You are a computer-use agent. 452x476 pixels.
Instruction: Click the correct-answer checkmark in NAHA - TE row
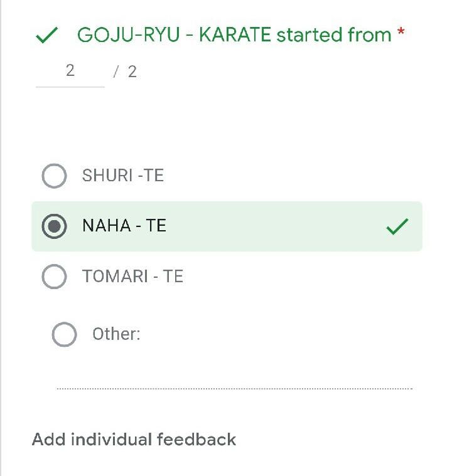[397, 226]
